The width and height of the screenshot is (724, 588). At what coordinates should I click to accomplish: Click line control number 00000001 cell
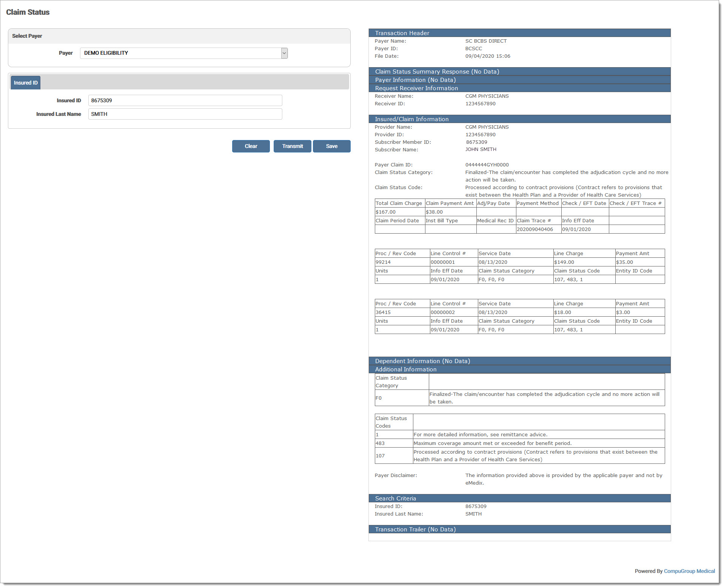click(x=454, y=262)
